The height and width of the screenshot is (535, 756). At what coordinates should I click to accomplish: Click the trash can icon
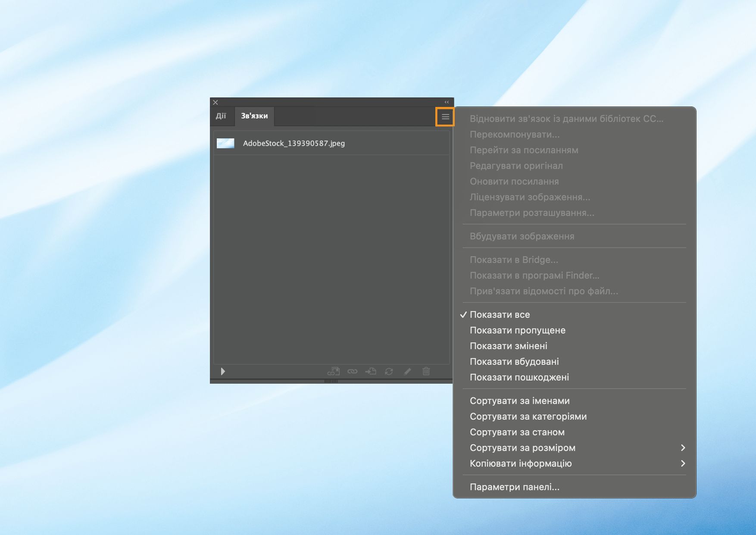coord(426,371)
